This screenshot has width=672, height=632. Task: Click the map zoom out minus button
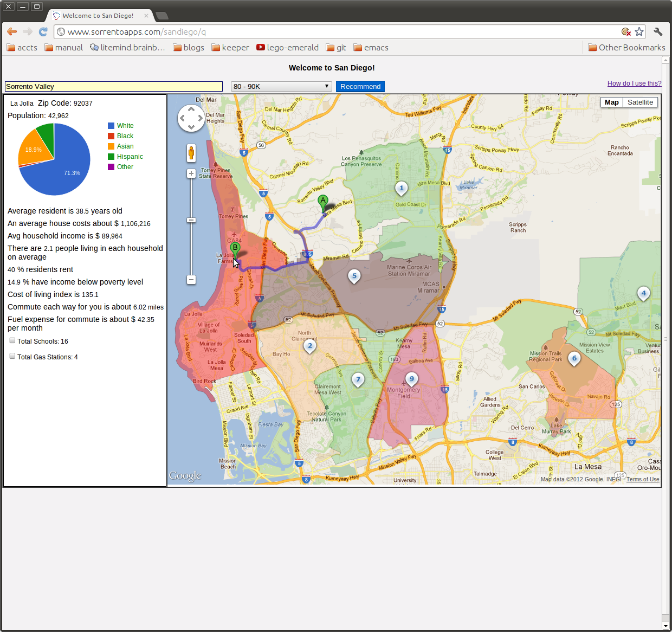tap(191, 280)
